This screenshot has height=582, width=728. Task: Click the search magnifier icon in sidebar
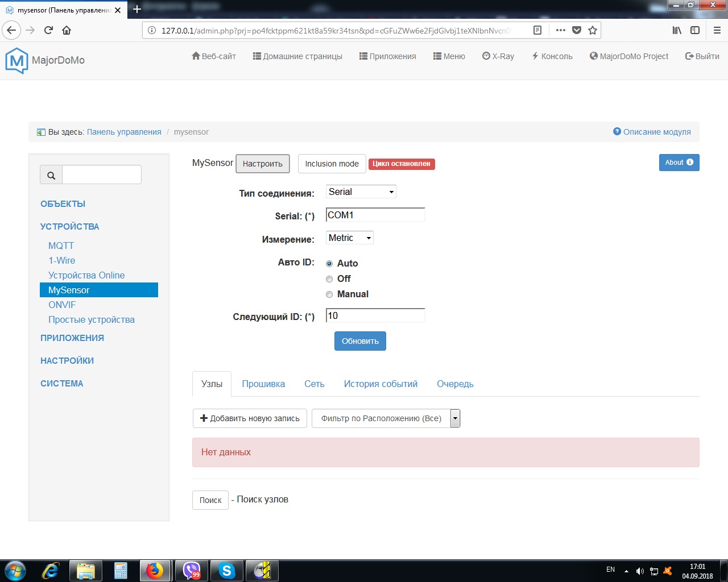[51, 175]
